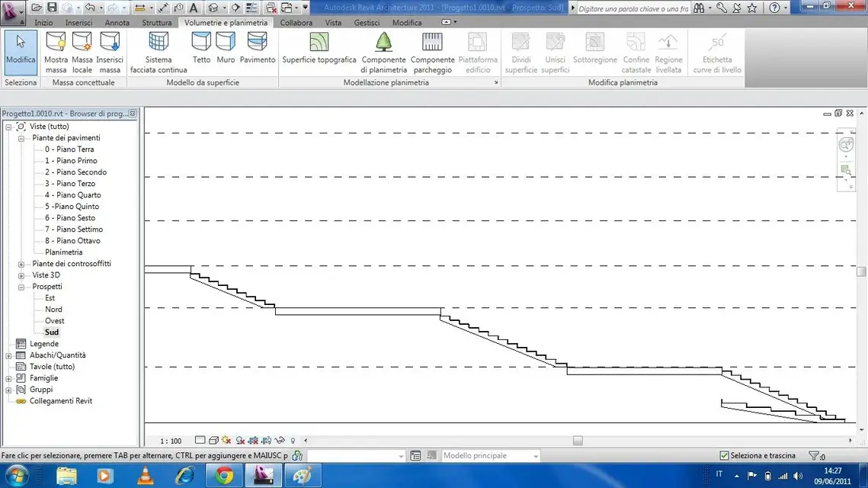Switch to the Collabora tab
The image size is (868, 488).
(x=296, y=23)
